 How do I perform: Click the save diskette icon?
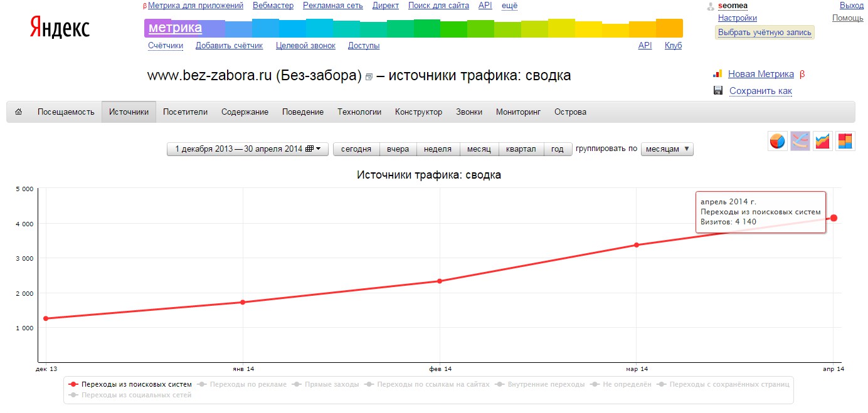click(x=718, y=91)
